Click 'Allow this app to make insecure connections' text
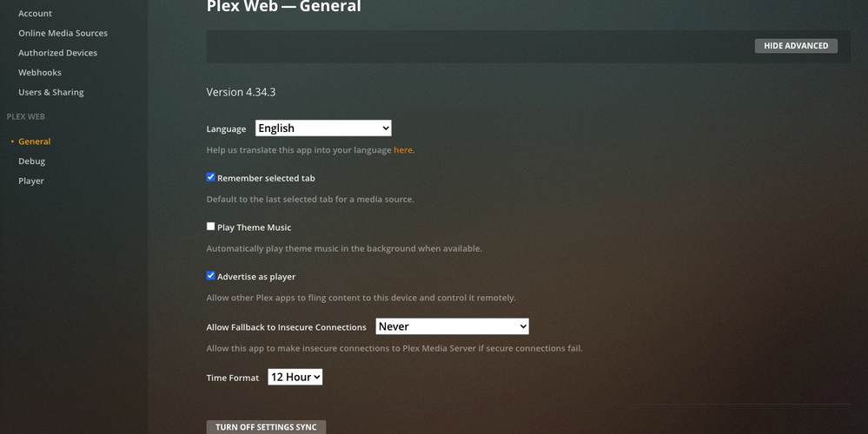The height and width of the screenshot is (434, 868). [394, 348]
